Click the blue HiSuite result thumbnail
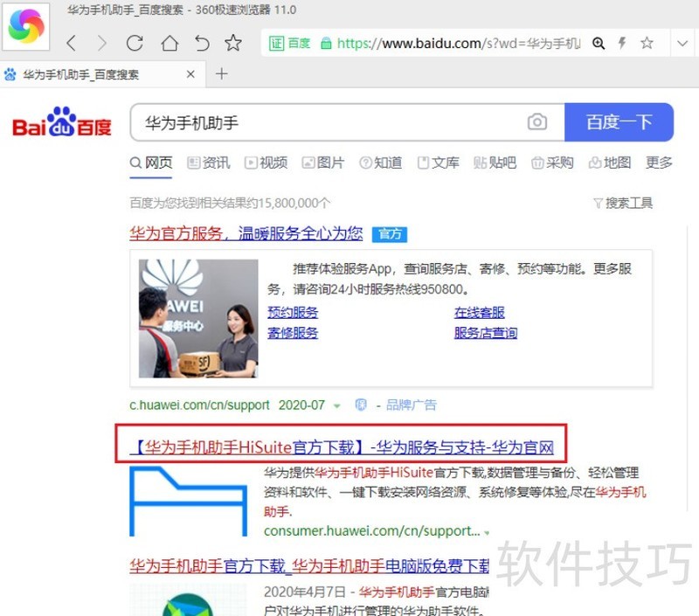699x616 pixels. (188, 501)
